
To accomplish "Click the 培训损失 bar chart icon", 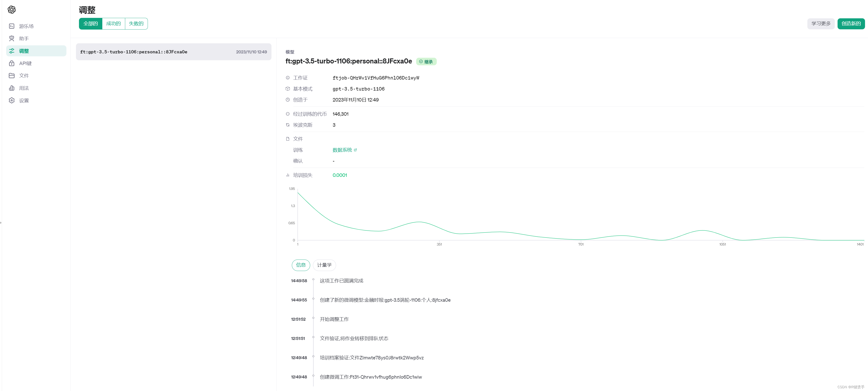I will 288,175.
